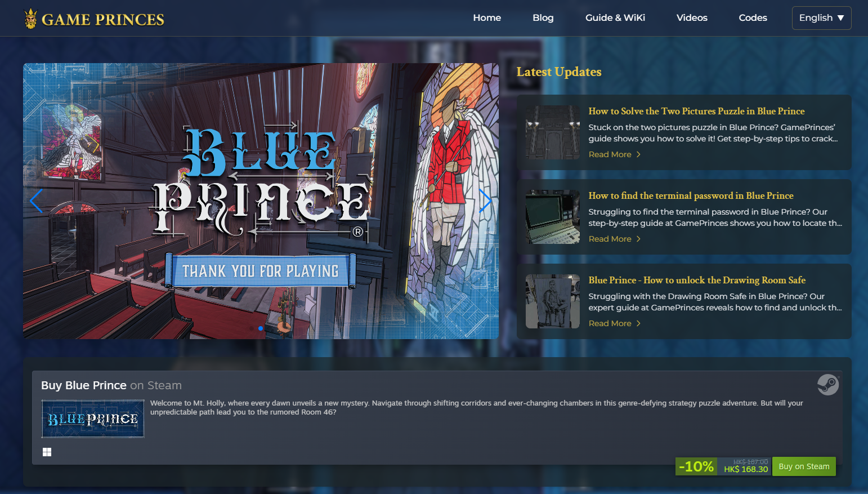Viewport: 868px width, 494px height.
Task: Open the Blog menu item
Action: click(543, 17)
